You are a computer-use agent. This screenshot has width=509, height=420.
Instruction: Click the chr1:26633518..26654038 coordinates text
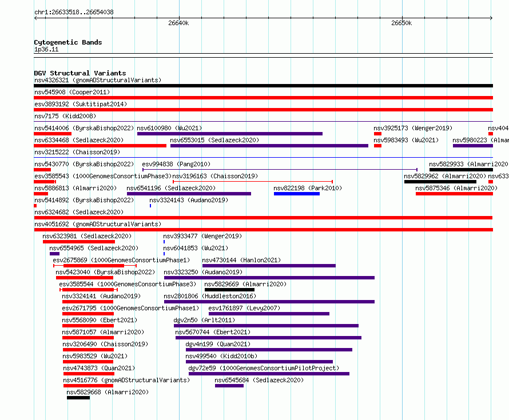74,13
